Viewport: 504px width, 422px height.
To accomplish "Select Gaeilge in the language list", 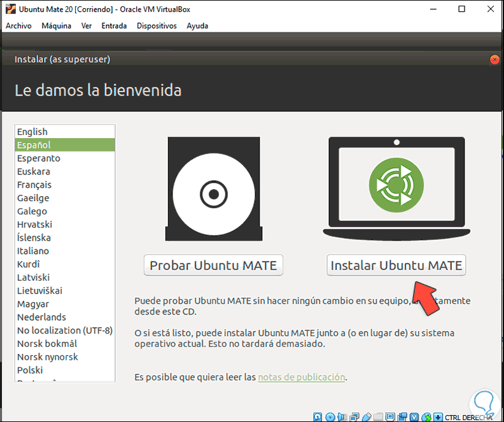I will (x=65, y=198).
